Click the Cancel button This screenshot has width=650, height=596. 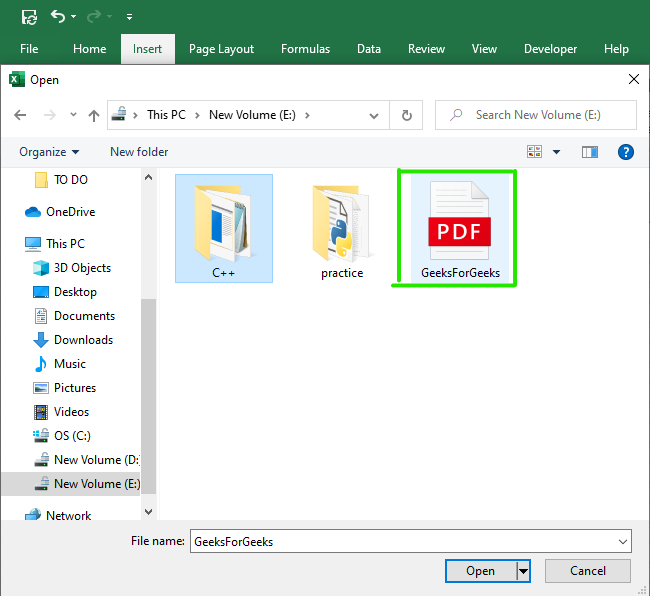point(588,571)
